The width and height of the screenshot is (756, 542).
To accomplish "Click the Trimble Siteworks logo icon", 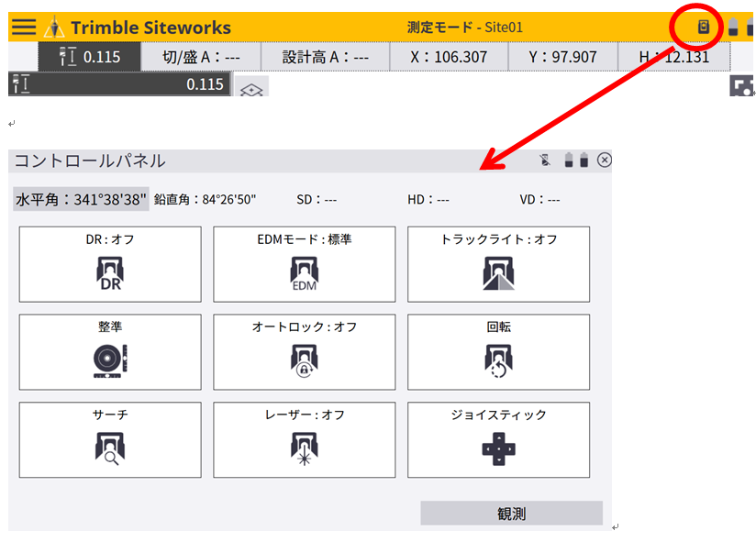I will tap(55, 28).
